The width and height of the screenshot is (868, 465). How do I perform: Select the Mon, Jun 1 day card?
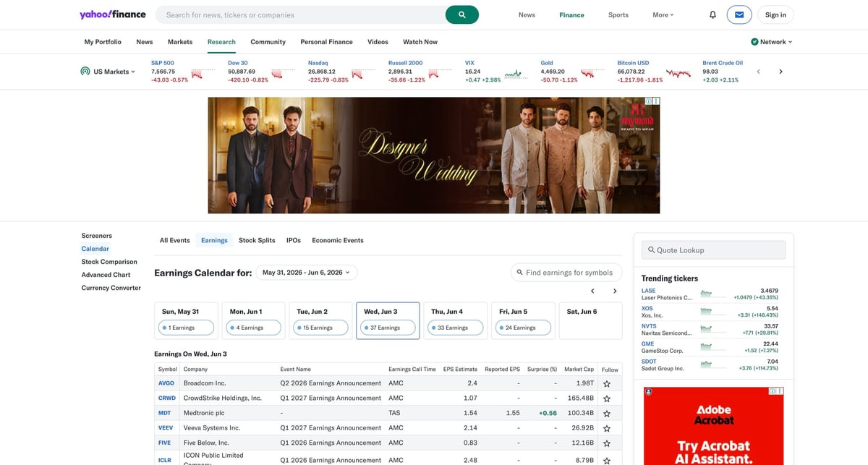[253, 320]
